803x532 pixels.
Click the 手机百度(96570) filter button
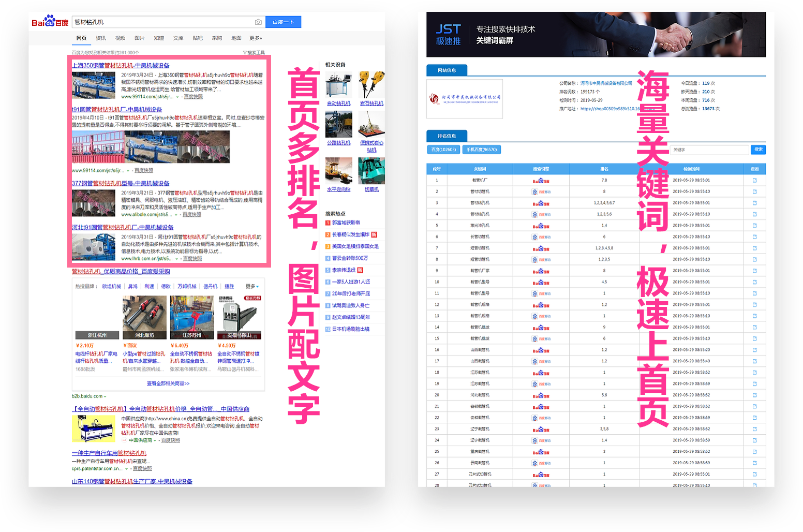[482, 150]
